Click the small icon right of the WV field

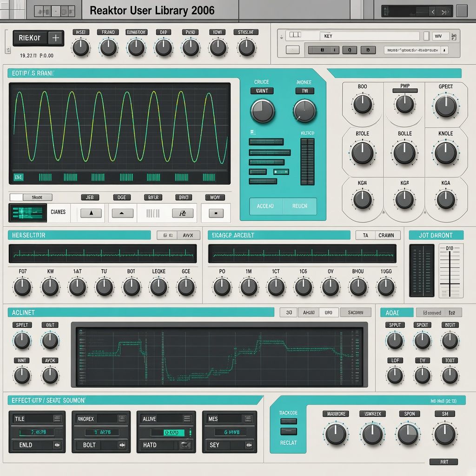[x=454, y=37]
